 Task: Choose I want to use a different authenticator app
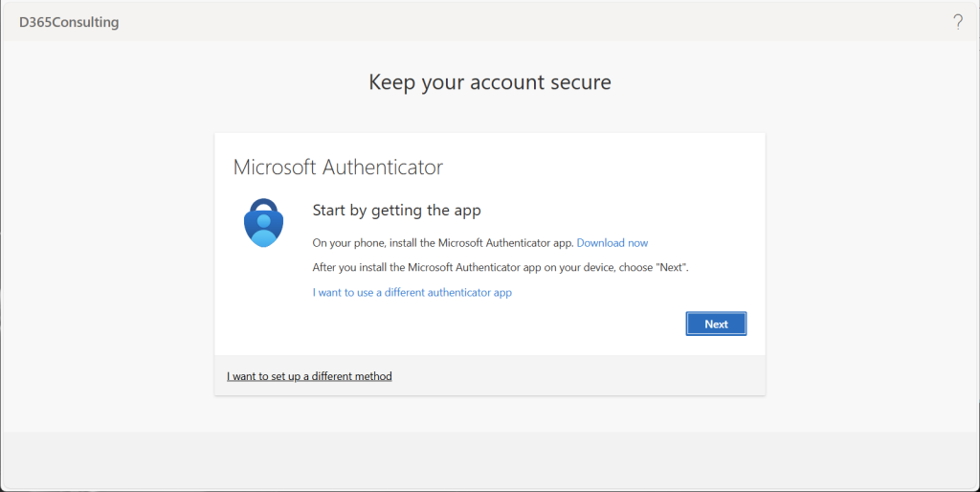[x=412, y=293]
